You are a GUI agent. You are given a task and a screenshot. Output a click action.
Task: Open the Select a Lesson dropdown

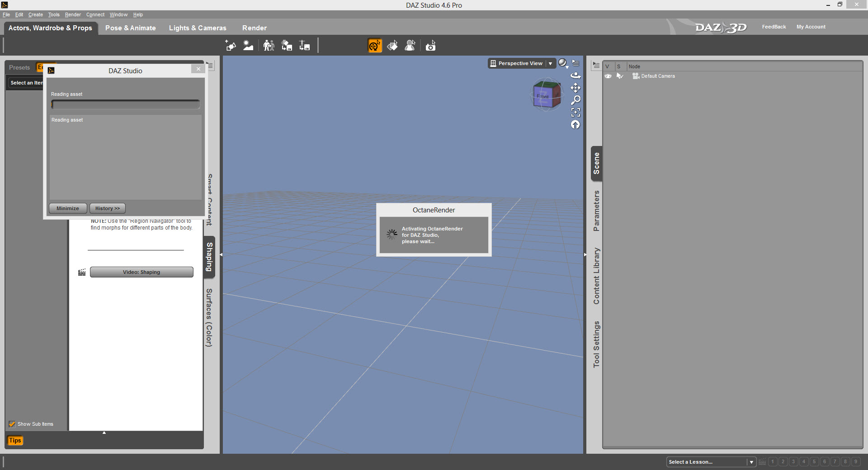(x=711, y=462)
